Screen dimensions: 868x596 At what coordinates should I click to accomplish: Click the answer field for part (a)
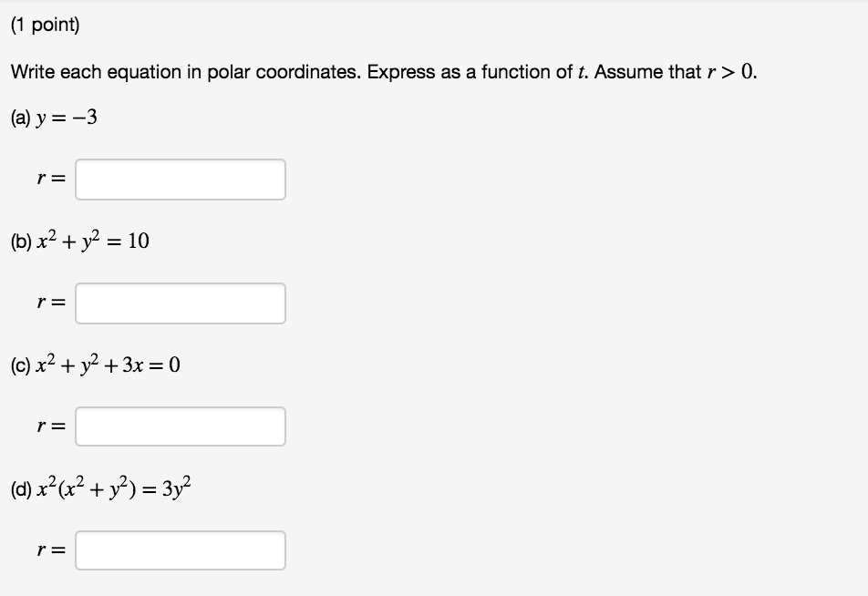click(x=181, y=179)
